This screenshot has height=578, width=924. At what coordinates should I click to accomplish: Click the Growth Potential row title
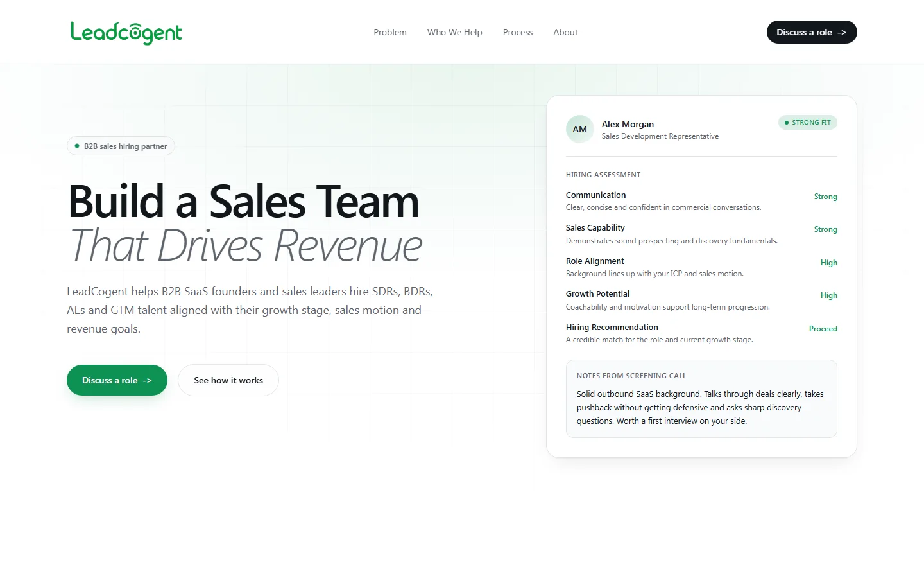(597, 293)
